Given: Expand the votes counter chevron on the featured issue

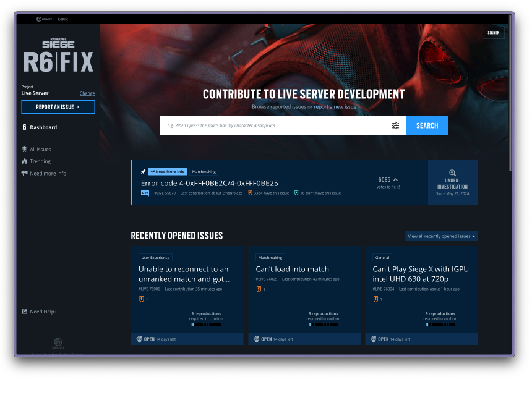Looking at the screenshot, I should click(397, 179).
